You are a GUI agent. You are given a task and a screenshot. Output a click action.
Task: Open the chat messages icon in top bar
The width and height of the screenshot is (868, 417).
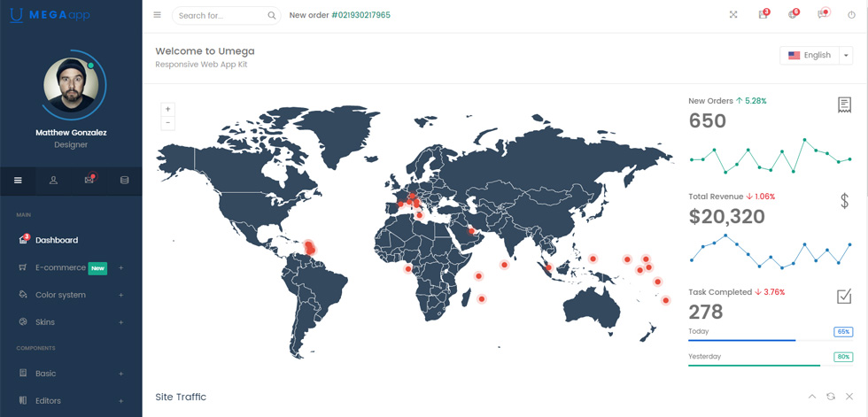click(x=823, y=14)
